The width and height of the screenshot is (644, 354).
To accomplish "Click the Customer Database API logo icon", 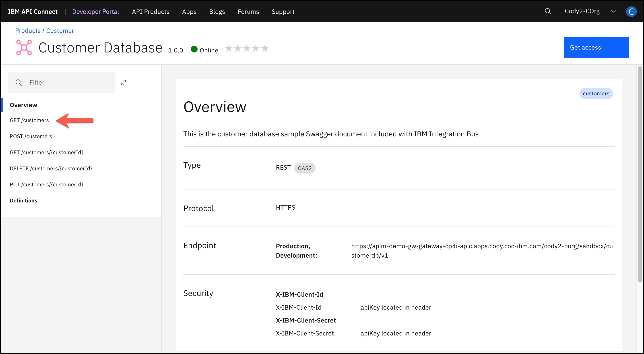I will click(24, 48).
